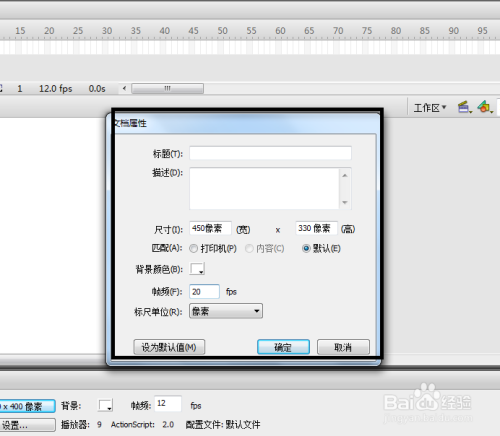500x436 pixels.
Task: Click the width field showing 450像素
Action: click(210, 228)
